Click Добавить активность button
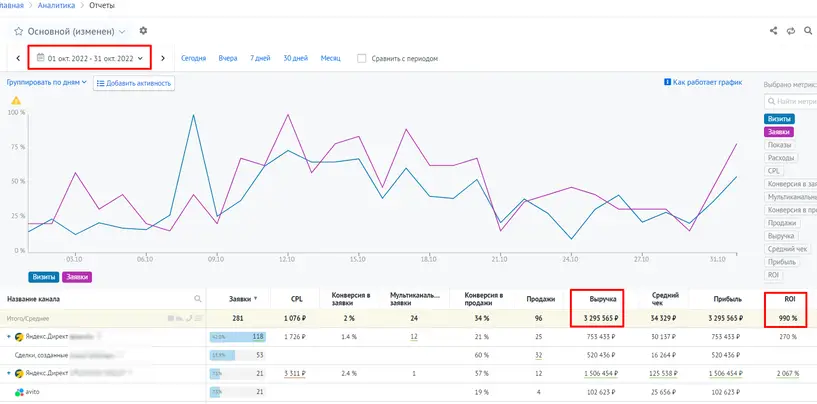Screen dimensions: 817x404 click(134, 83)
